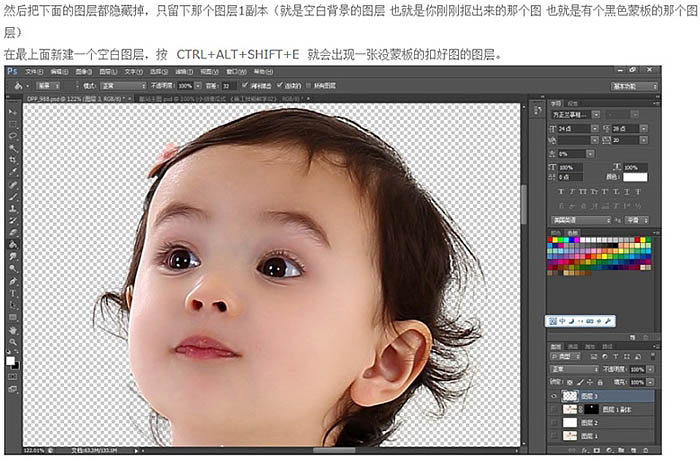Click the layer style fx icon
Image resolution: width=700 pixels, height=460 pixels.
pyautogui.click(x=586, y=450)
